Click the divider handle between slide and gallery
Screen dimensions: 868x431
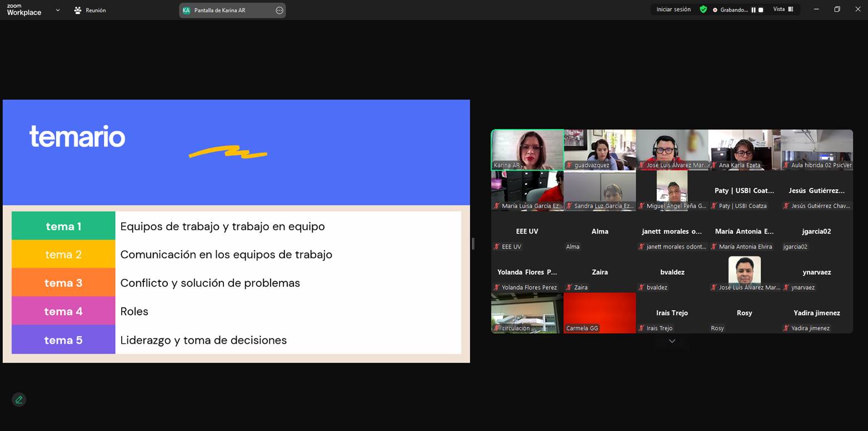click(x=473, y=244)
